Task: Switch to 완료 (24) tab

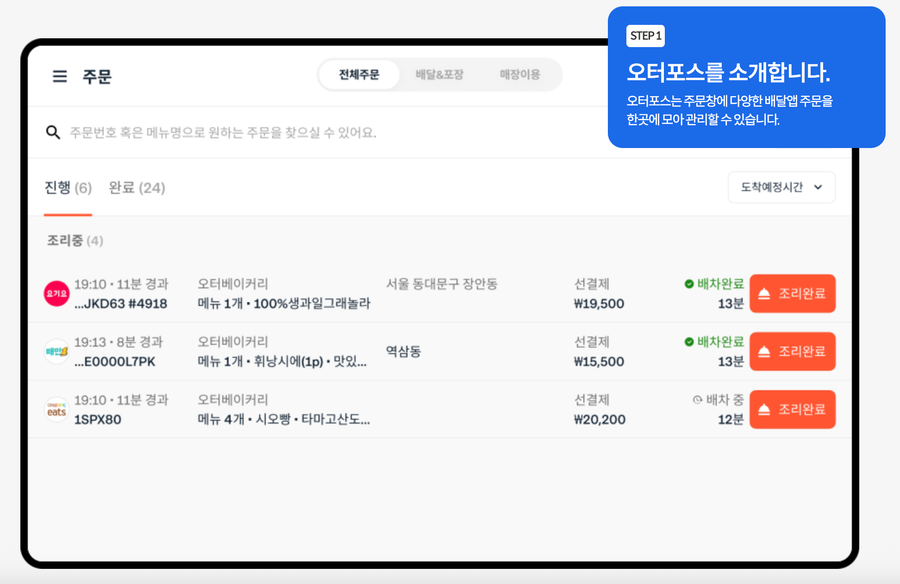Action: pos(137,188)
